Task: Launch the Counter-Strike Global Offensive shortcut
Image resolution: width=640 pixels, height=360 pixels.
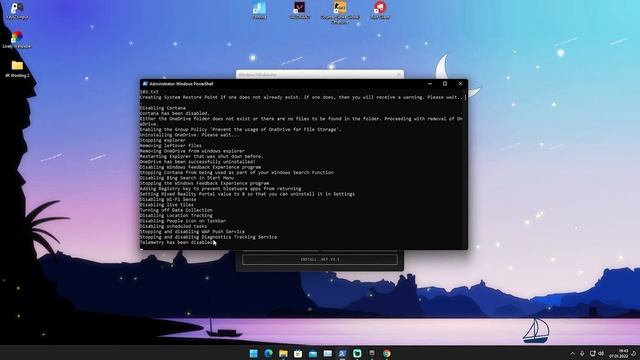Action: (340, 12)
